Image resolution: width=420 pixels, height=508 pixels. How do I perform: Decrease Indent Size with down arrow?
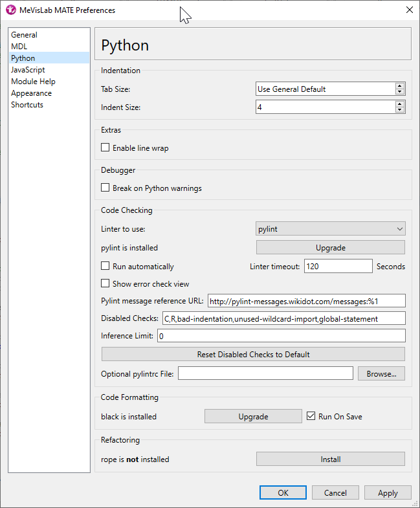pos(399,110)
